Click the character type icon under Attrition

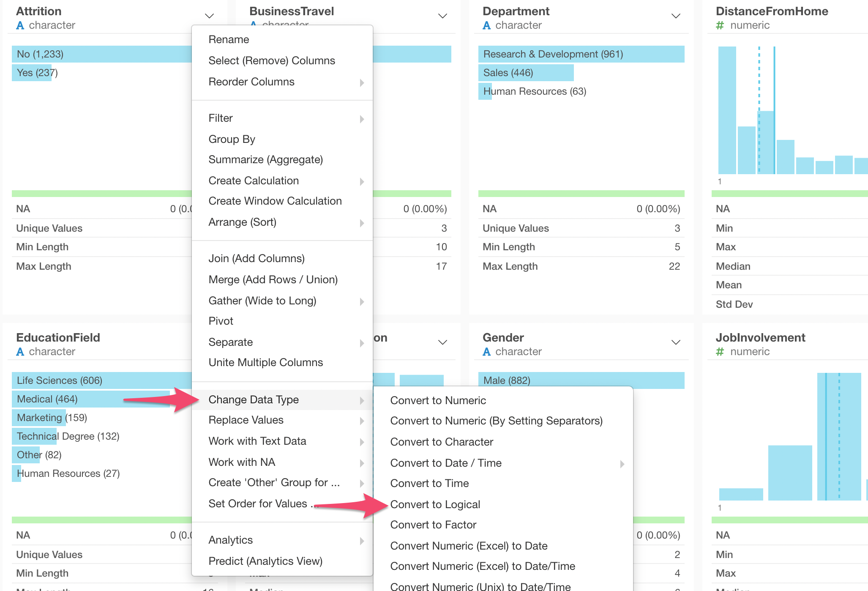pyautogui.click(x=20, y=25)
